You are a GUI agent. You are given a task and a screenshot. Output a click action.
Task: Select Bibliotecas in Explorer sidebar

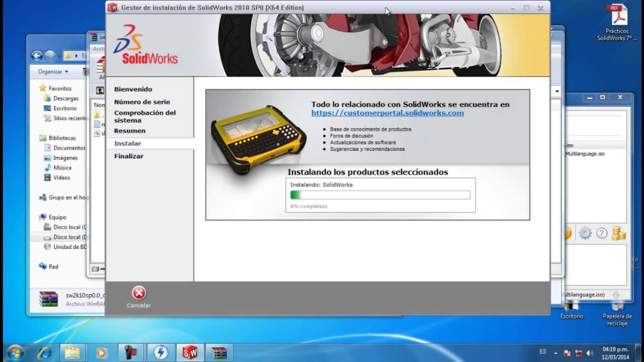[62, 138]
